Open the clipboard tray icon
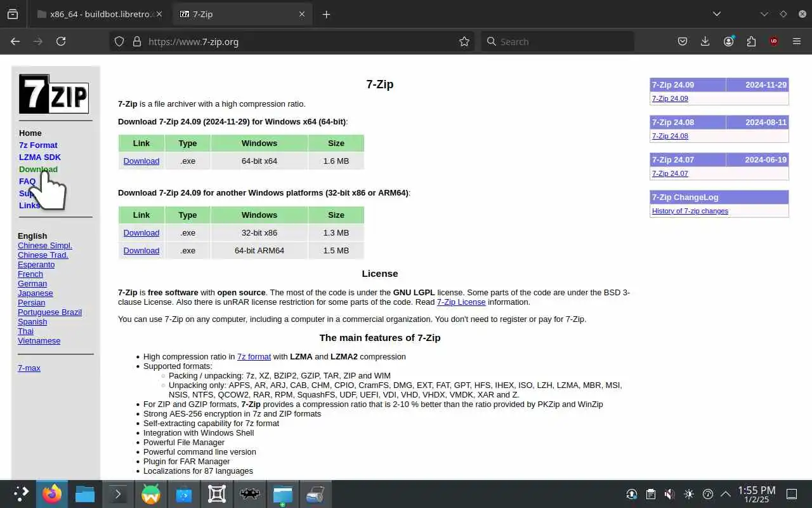812x508 pixels. click(650, 494)
